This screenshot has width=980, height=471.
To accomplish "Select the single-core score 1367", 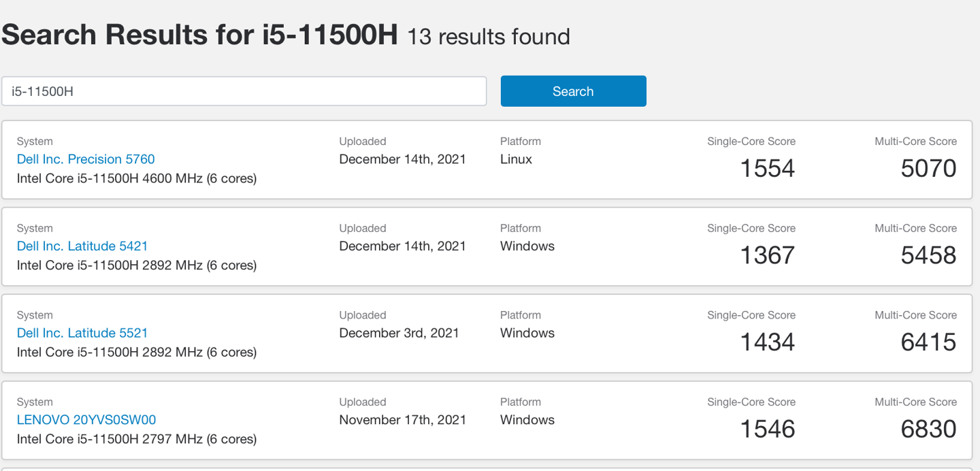I will click(x=767, y=256).
